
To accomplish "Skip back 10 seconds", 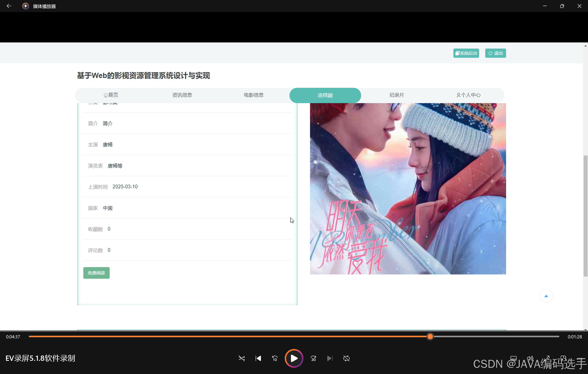I will [x=275, y=358].
